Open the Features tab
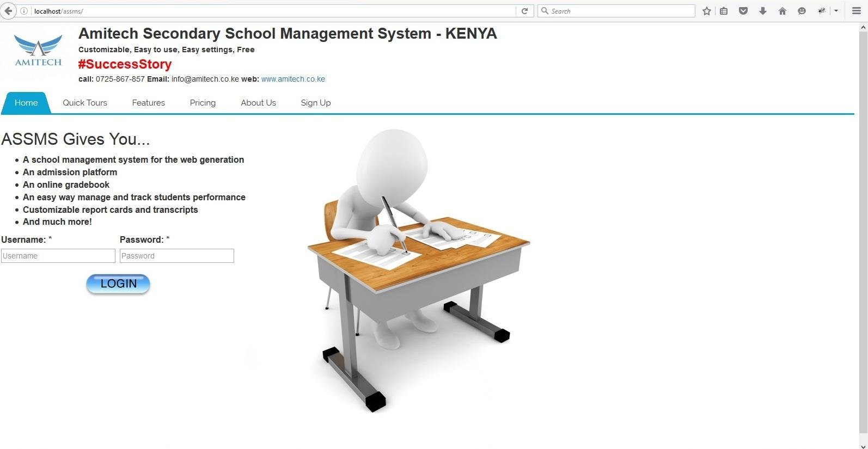 point(148,103)
